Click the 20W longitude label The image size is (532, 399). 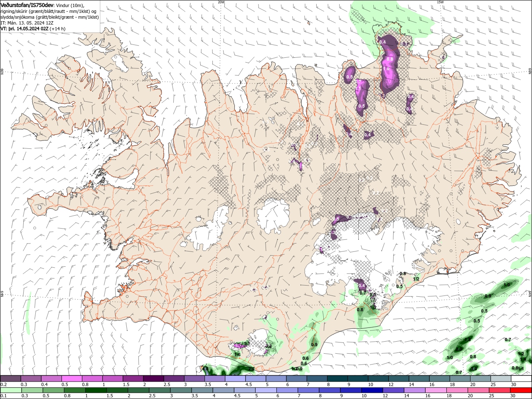coord(221,2)
